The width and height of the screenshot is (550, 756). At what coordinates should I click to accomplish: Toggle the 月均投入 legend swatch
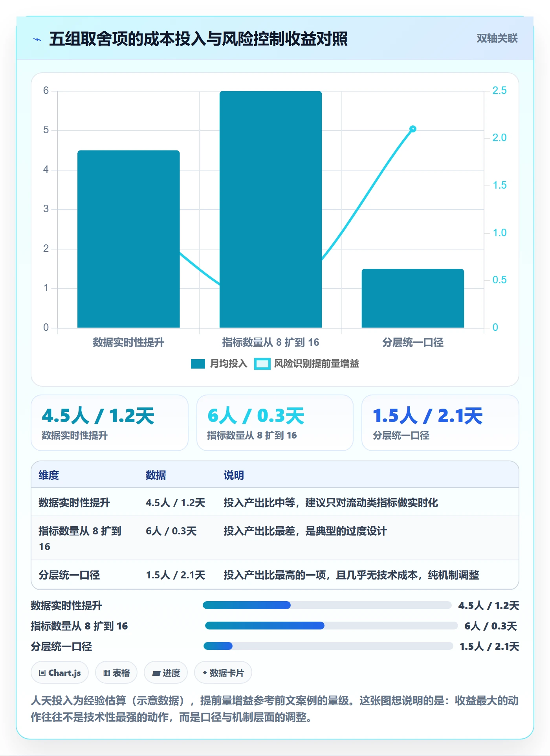(198, 364)
